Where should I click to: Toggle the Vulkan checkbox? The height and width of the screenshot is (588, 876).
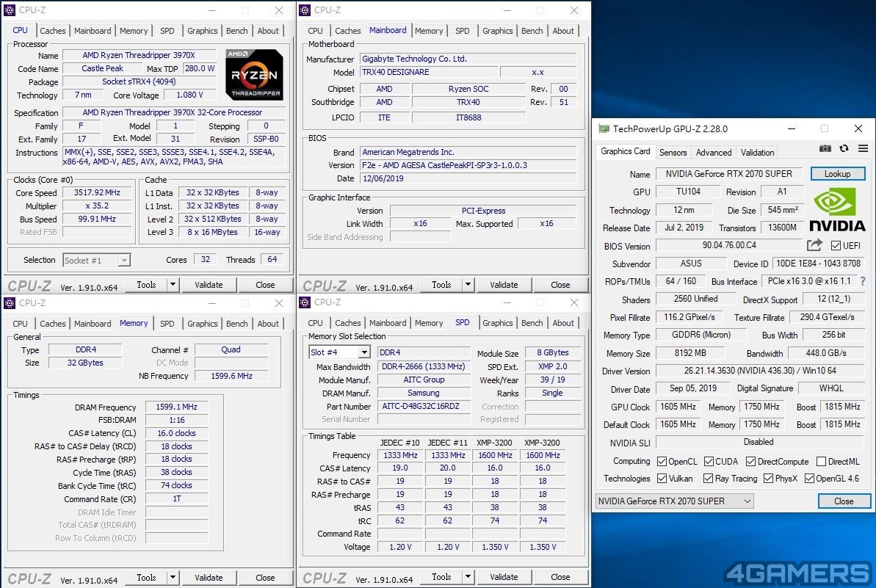tap(662, 479)
